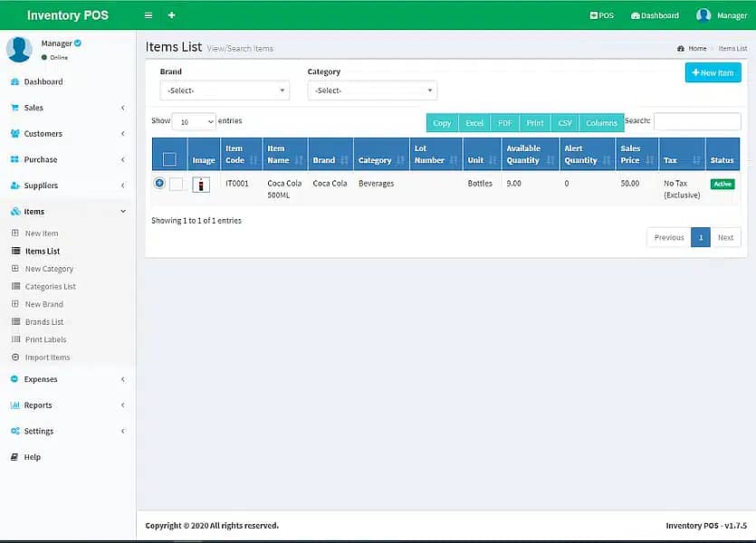Open New Brand submenu entry
Image resolution: width=756 pixels, height=543 pixels.
(43, 304)
